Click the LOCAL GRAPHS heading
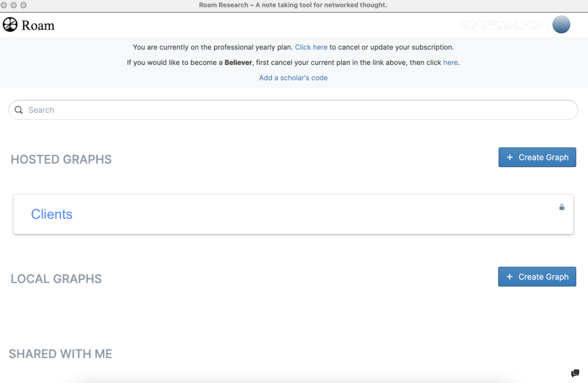The image size is (588, 383). (56, 279)
